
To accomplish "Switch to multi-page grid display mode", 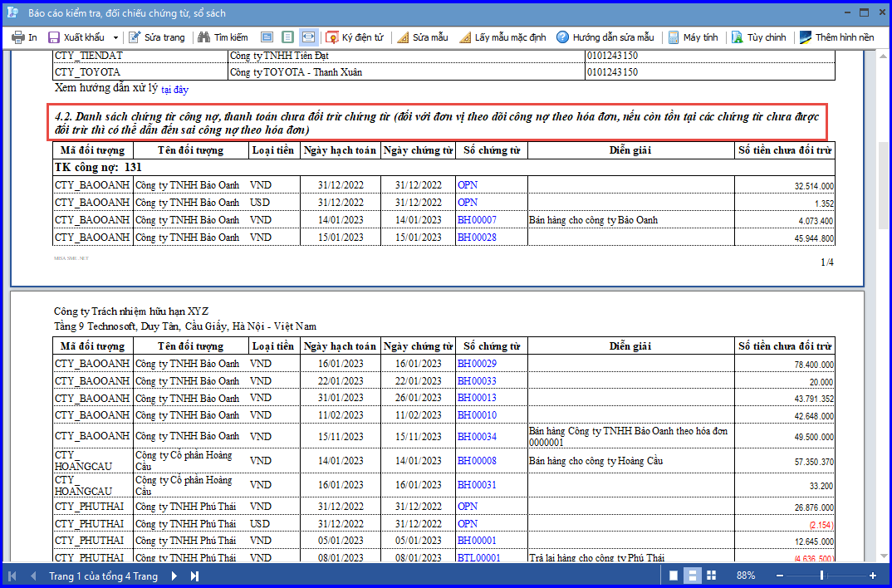I will point(711,576).
